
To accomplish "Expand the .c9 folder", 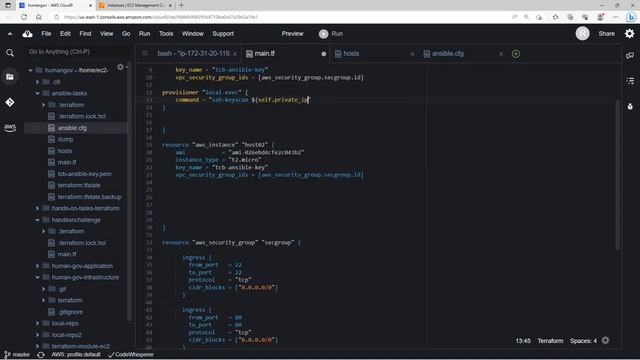I will (x=38, y=82).
